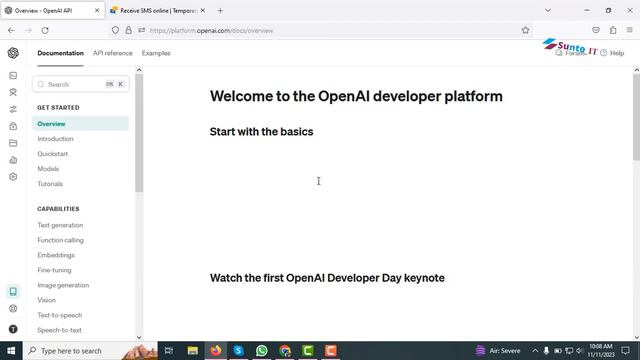Open the Settings hexagon icon in the rail
Image resolution: width=640 pixels, height=360 pixels.
(13, 177)
